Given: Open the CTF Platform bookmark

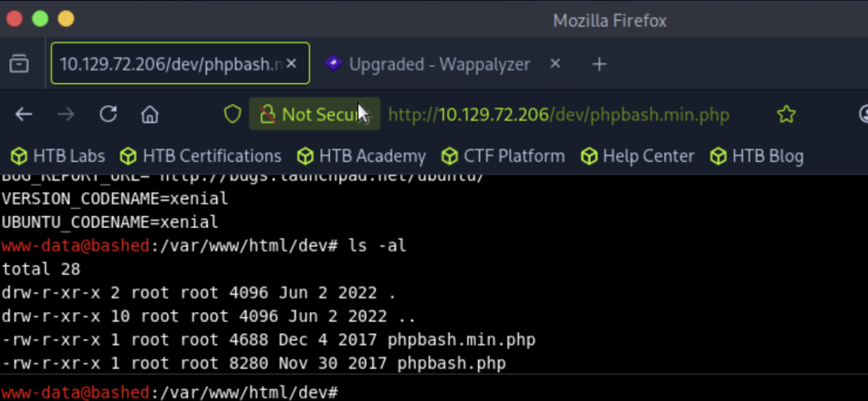Looking at the screenshot, I should (503, 156).
